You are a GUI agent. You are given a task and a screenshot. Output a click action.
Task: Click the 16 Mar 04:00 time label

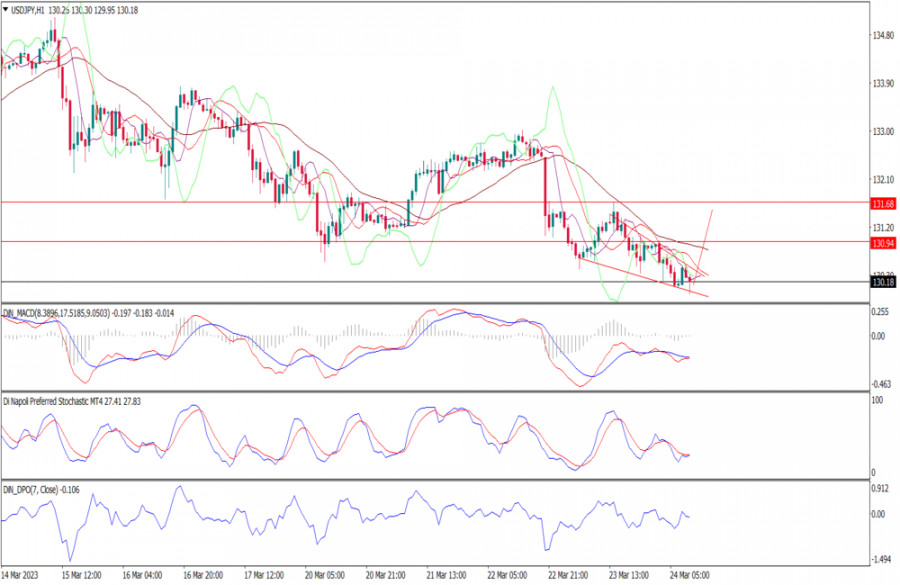pyautogui.click(x=142, y=575)
